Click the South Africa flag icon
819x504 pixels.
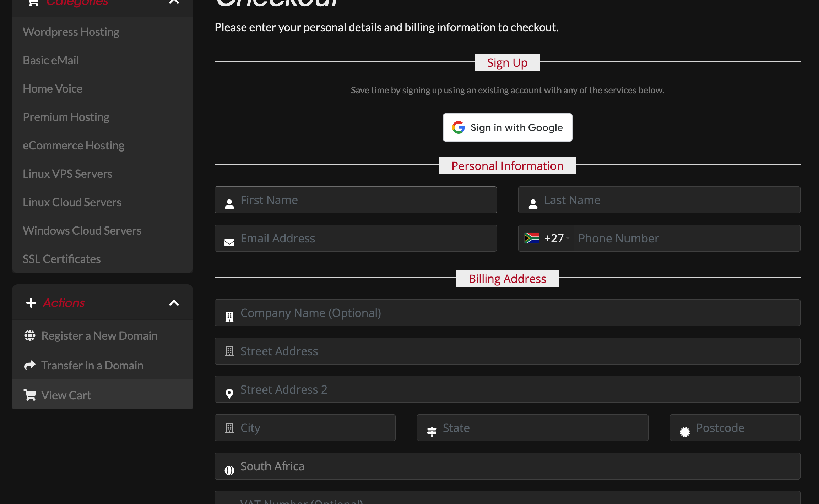coord(531,238)
